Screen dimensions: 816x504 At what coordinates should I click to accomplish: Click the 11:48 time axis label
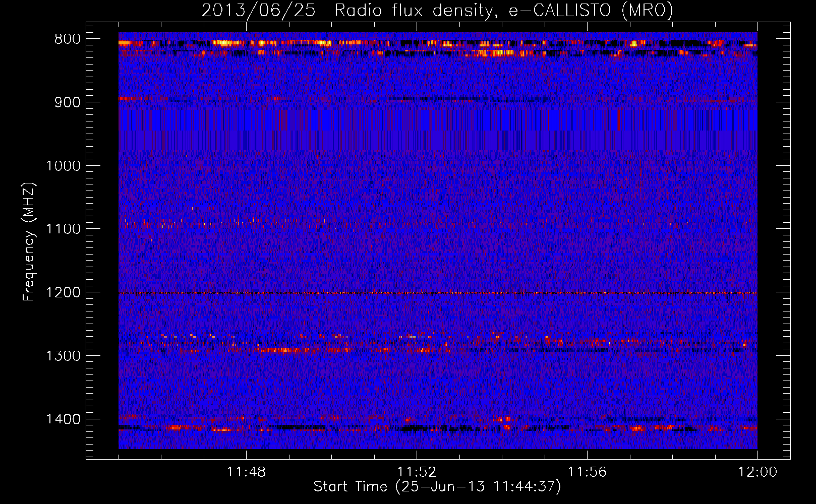[246, 472]
